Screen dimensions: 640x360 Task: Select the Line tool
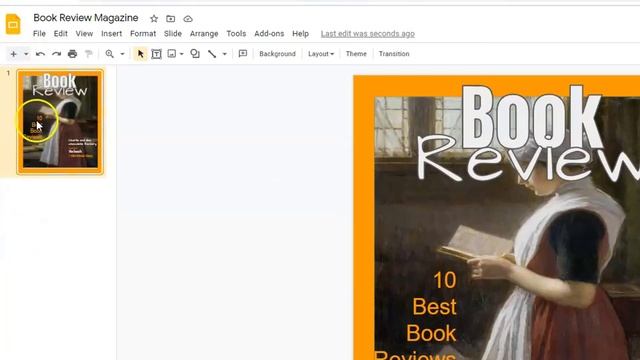212,54
